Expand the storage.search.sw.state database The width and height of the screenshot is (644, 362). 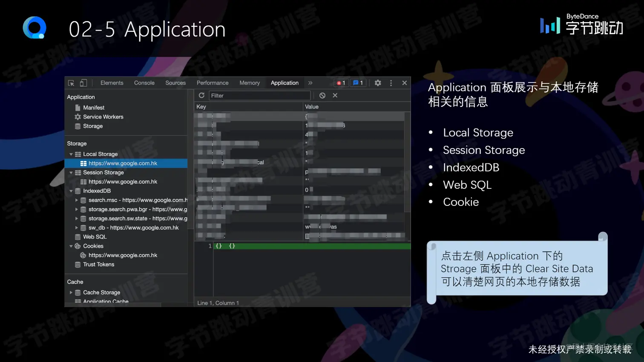[x=77, y=219]
